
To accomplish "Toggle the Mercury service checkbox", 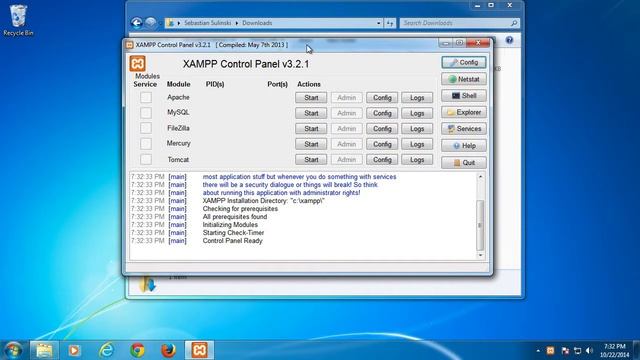I will 146,144.
